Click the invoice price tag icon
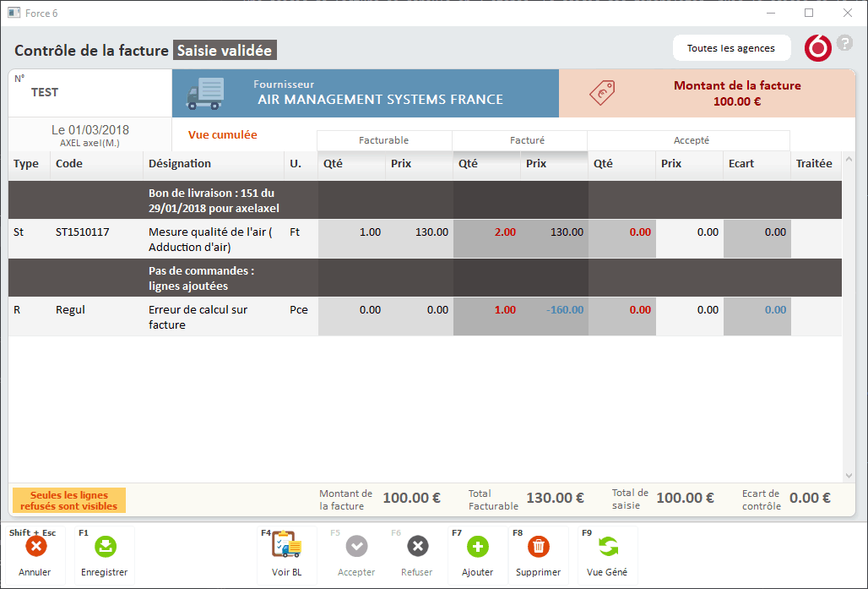Image resolution: width=868 pixels, height=589 pixels. (602, 93)
